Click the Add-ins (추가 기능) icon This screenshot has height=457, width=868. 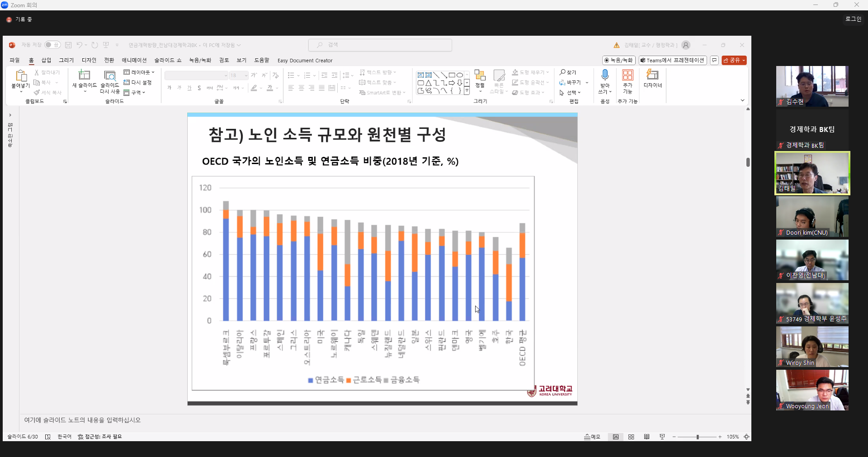(x=627, y=75)
